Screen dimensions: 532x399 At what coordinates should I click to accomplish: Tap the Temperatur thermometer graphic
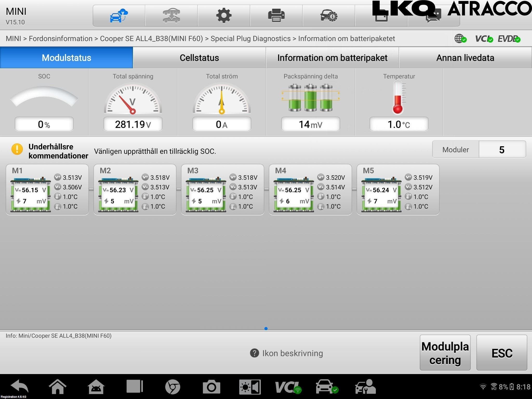(x=399, y=97)
